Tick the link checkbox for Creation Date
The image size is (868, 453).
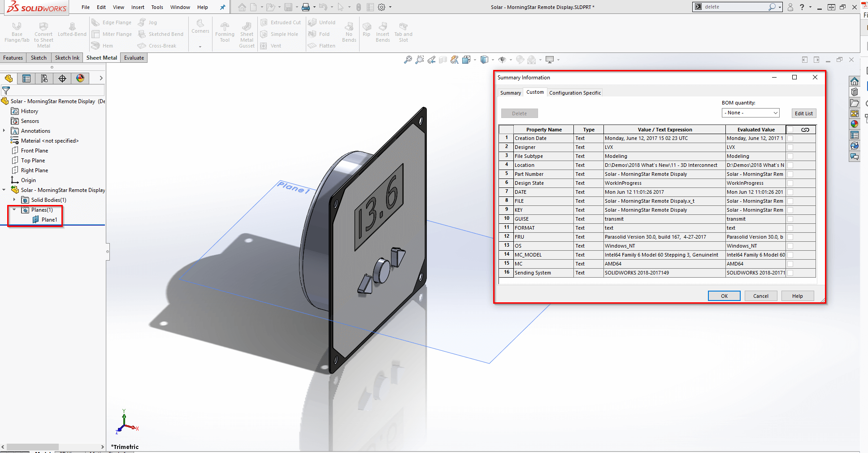pos(790,139)
